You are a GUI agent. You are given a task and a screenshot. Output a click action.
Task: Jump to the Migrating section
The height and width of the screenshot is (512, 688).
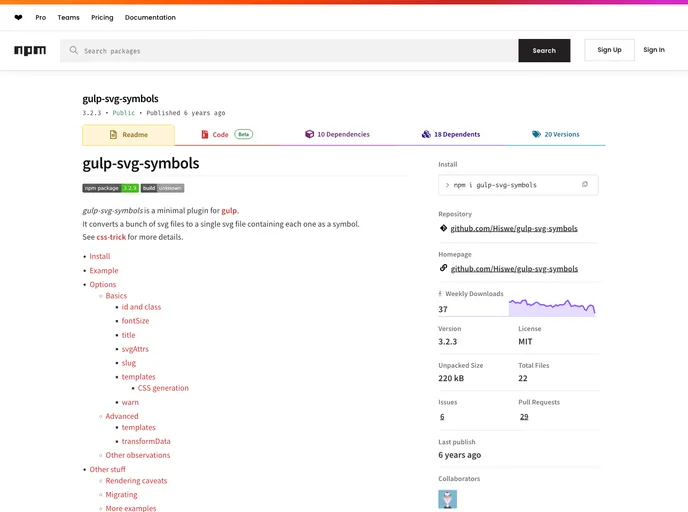(x=122, y=494)
